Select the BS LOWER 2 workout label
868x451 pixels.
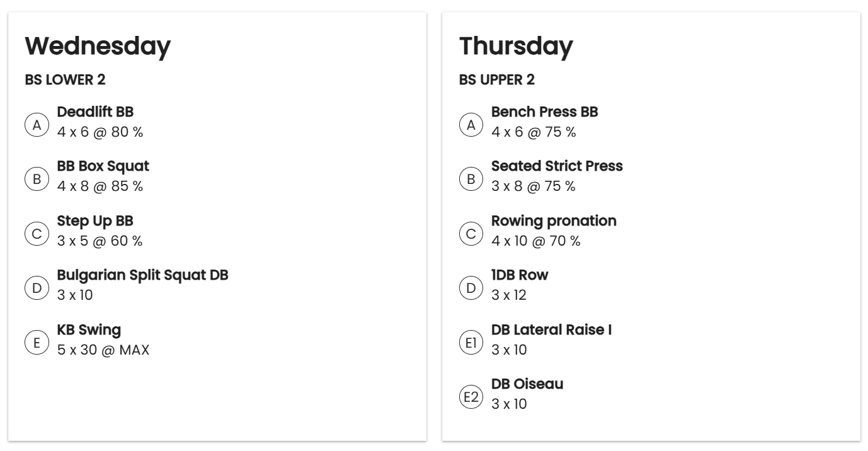[x=65, y=80]
